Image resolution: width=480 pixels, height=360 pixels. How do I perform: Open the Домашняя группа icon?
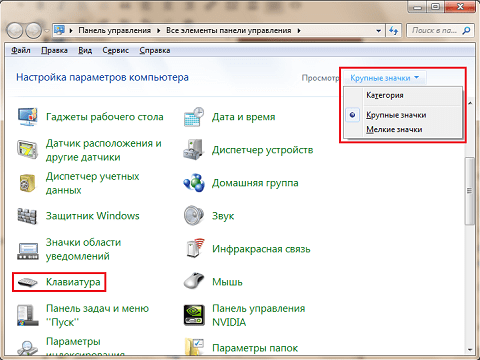(194, 183)
